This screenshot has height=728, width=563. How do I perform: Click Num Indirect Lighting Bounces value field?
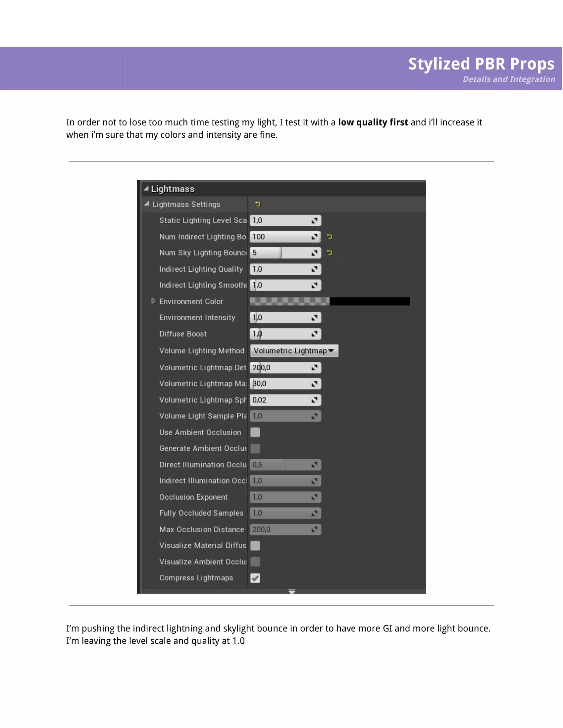pyautogui.click(x=280, y=237)
